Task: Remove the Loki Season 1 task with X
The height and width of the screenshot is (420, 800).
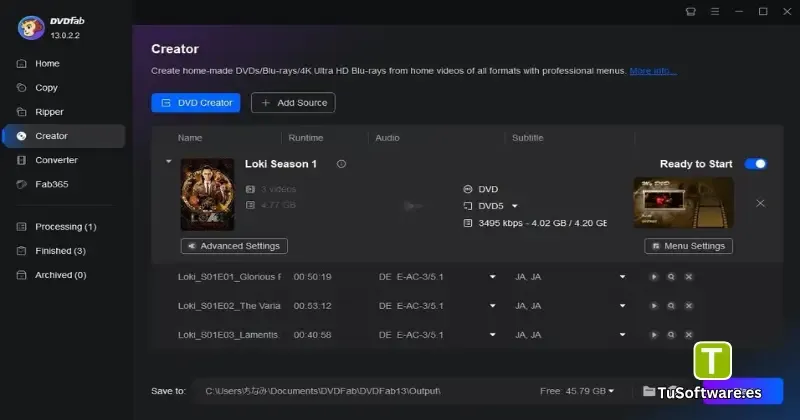Action: 760,204
